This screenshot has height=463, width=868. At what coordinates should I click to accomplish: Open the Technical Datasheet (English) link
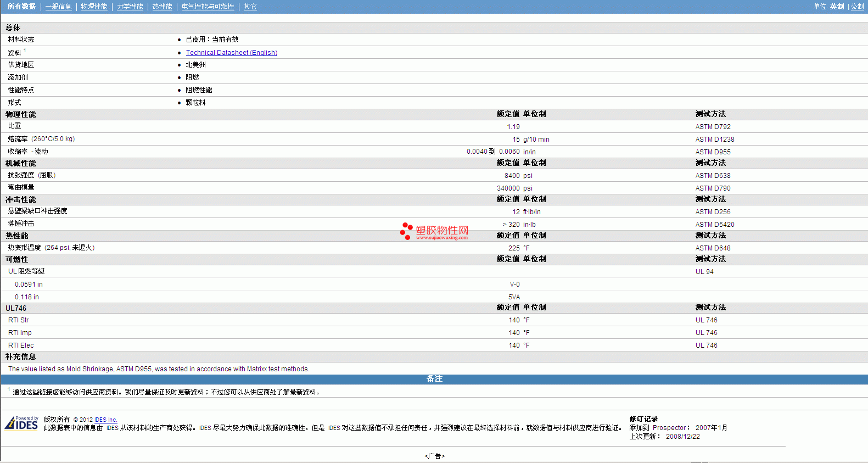[x=231, y=53]
